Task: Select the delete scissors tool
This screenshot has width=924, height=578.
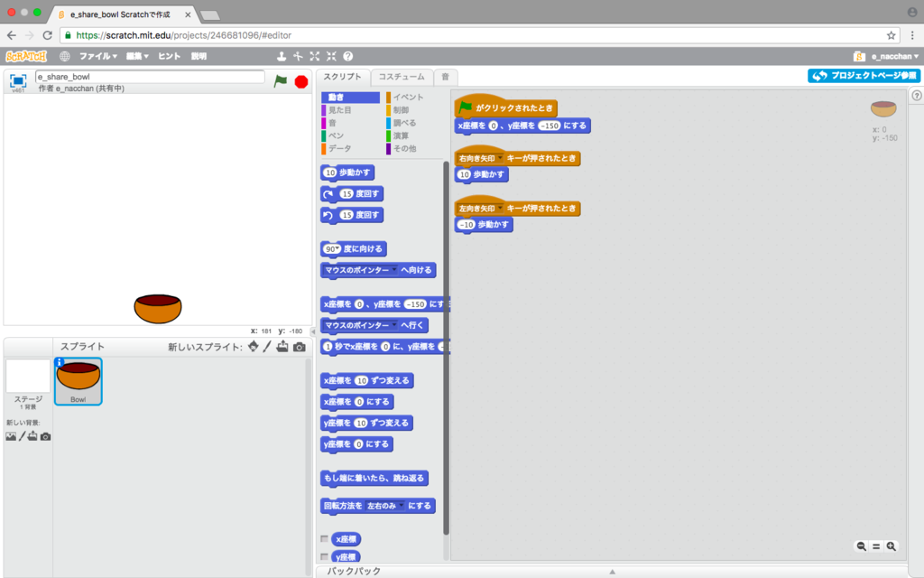Action: (298, 56)
